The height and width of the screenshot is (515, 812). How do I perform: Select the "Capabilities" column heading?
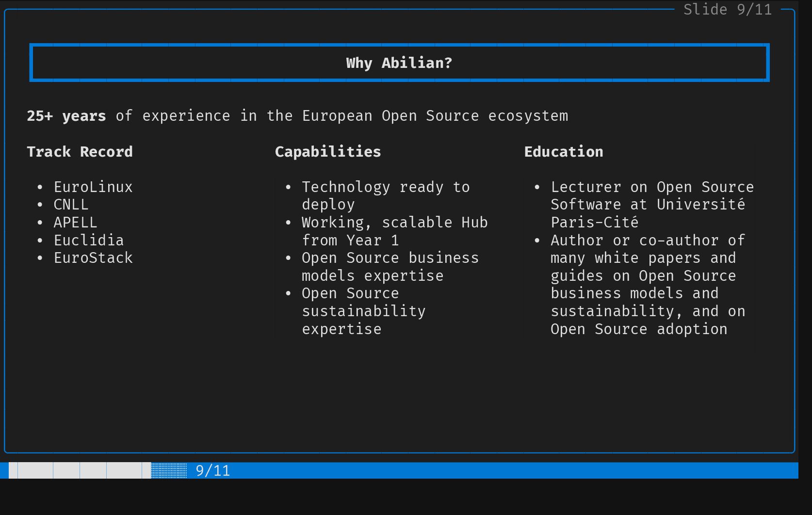[x=328, y=152]
